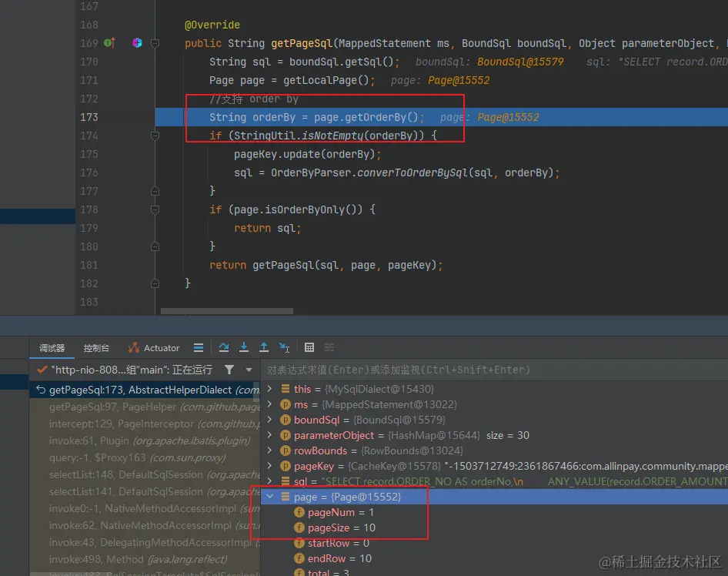Expand the ms MappedStatement node

[270, 404]
